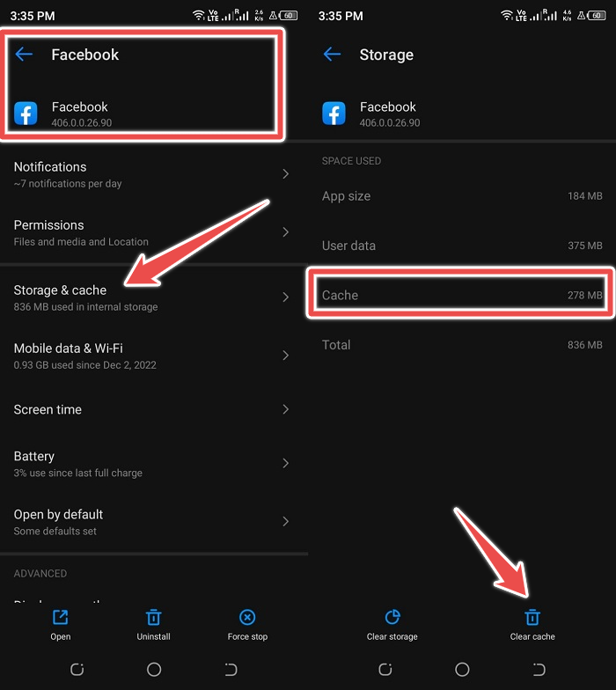Expand Permissions chevron
This screenshot has width=616, height=690.
[x=285, y=232]
